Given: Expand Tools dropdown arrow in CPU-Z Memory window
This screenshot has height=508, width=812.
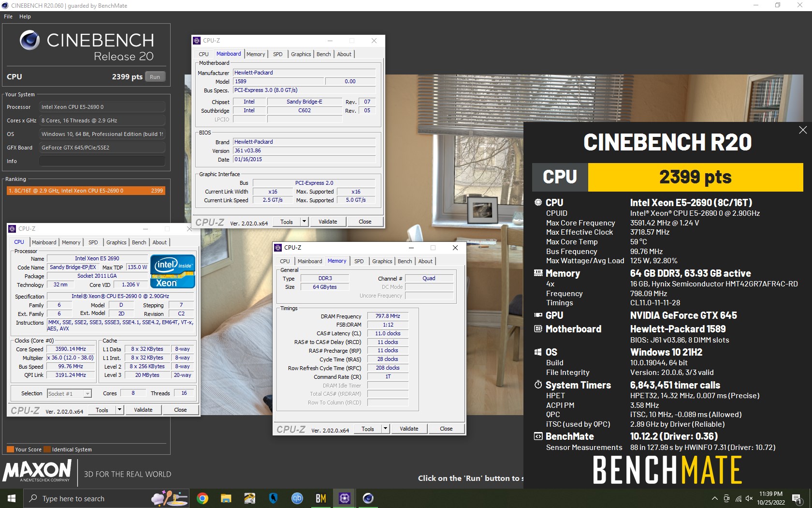Looking at the screenshot, I should pos(385,429).
